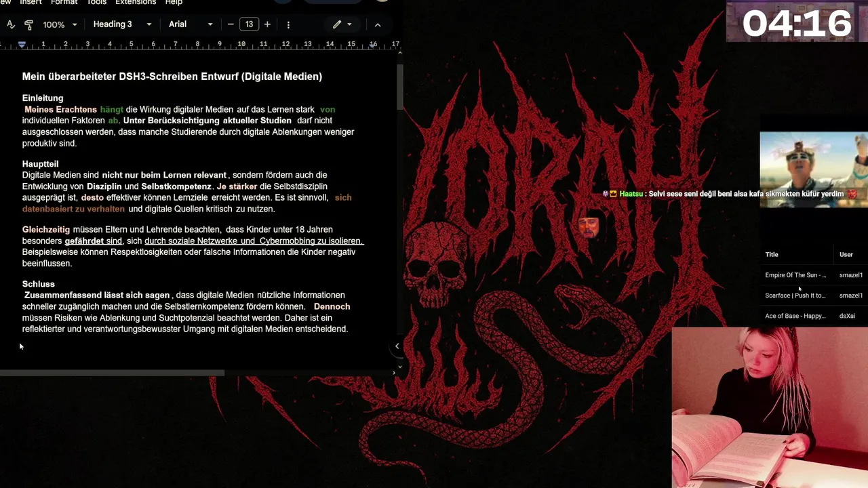
Task: Activate the paint format roller tool
Action: [x=28, y=24]
